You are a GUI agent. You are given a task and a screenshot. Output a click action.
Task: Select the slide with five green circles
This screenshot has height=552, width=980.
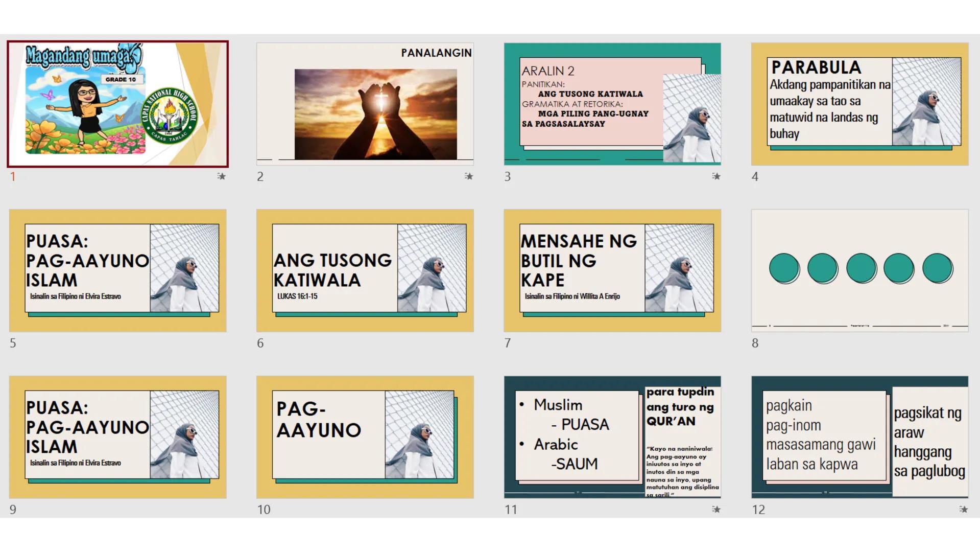point(859,270)
